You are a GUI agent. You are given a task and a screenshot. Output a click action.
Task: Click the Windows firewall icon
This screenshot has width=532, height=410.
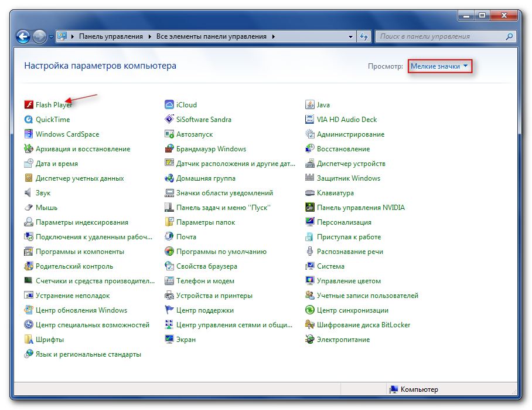pyautogui.click(x=169, y=149)
